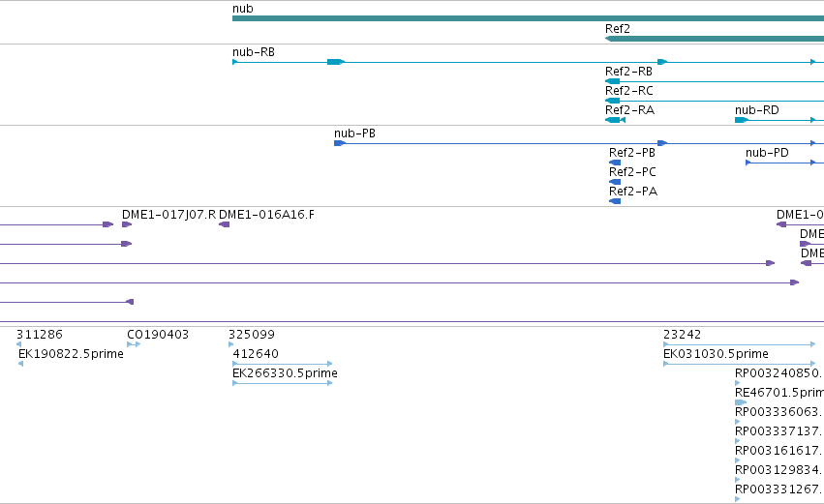Select the nub-PB protein label
The height and width of the screenshot is (504, 824).
pos(354,133)
